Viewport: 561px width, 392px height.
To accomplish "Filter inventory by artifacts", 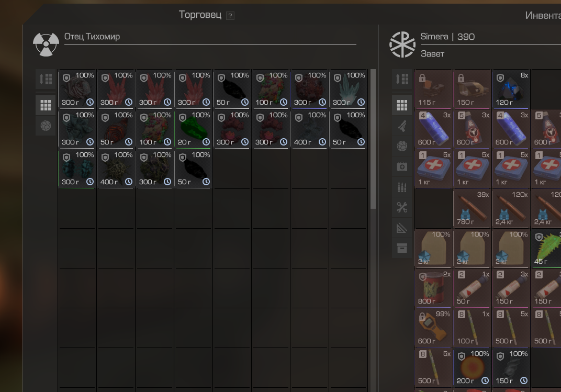I will point(402,146).
